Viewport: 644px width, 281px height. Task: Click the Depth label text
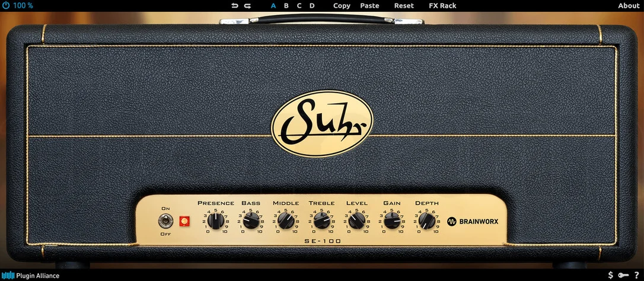pyautogui.click(x=427, y=203)
